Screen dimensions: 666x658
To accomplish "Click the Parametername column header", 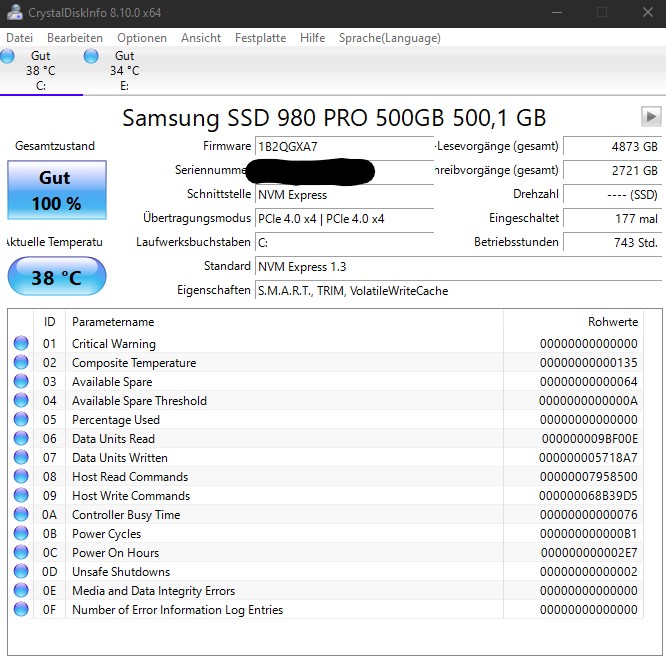I will (284, 322).
